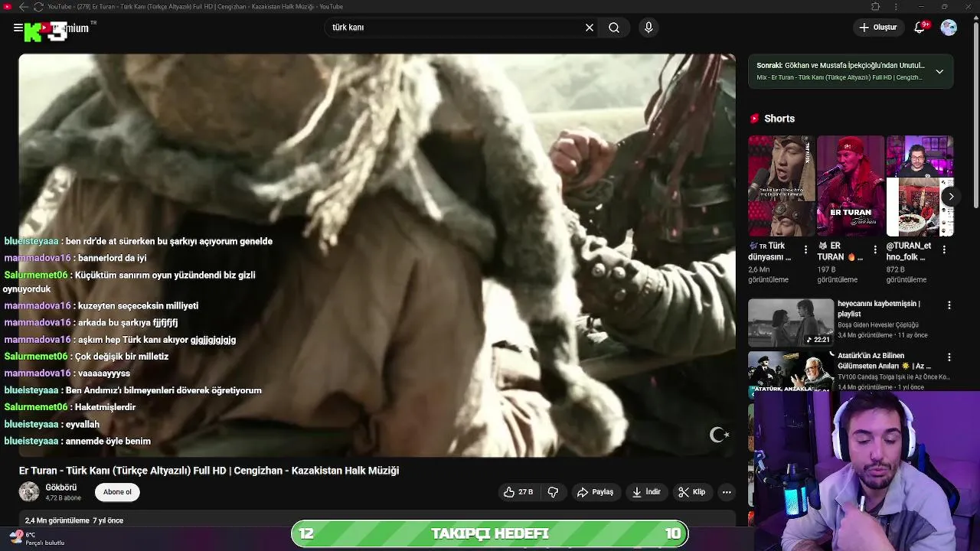Click the chat message 'bannerlord da iyi'

(x=112, y=258)
